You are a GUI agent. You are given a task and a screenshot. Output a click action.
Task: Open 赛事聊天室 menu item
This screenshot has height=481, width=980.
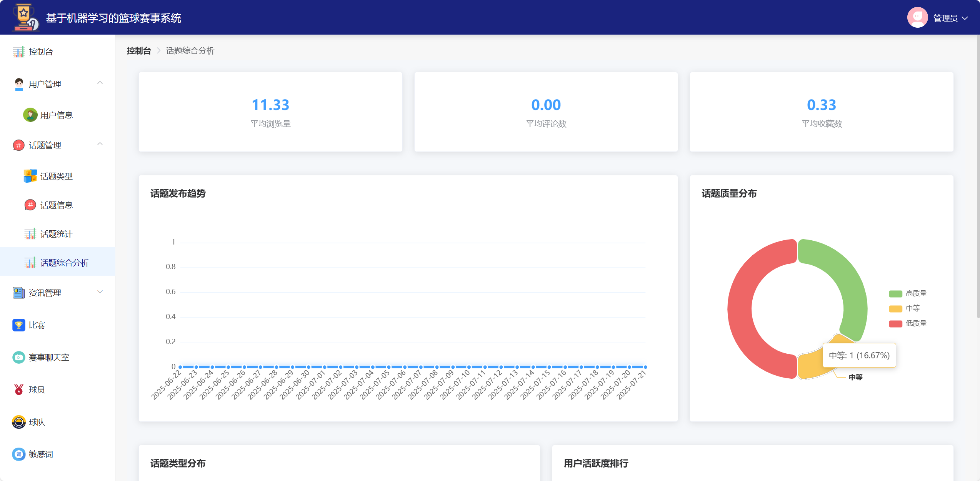[58, 357]
